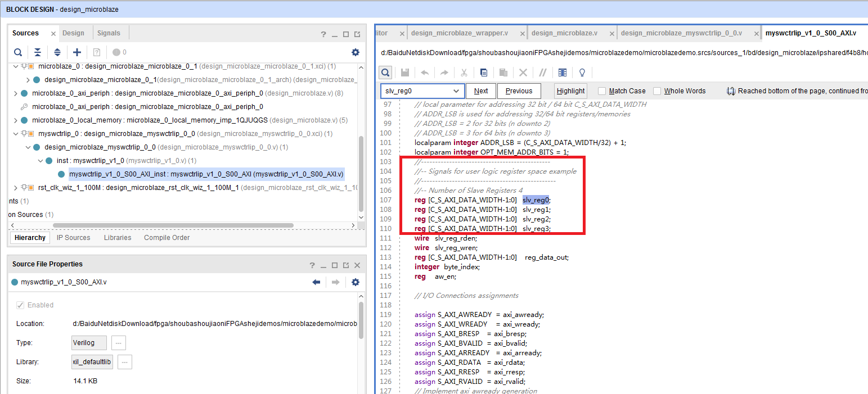This screenshot has width=868, height=394.
Task: Open the design_microblaze_wrapper.v editor tab
Action: click(x=459, y=33)
